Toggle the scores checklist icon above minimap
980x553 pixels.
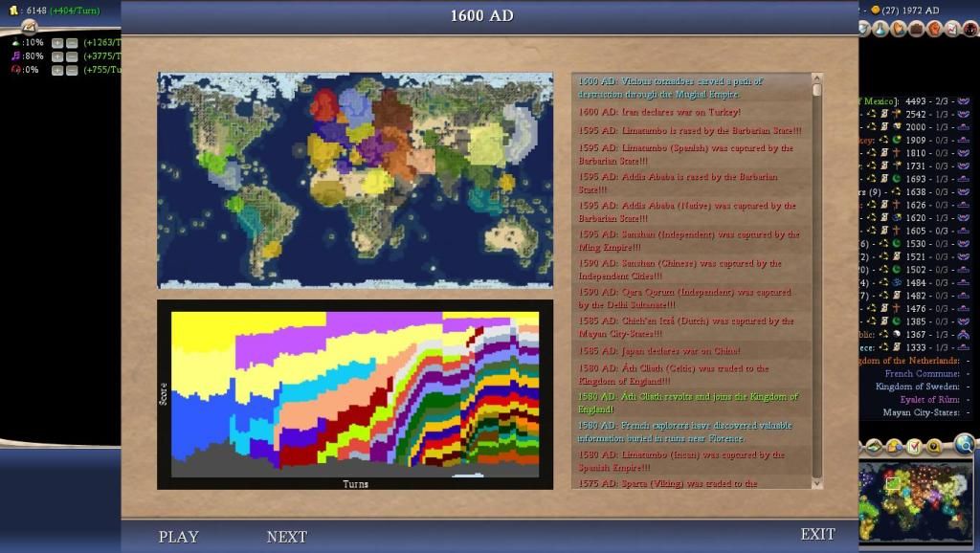point(914,447)
